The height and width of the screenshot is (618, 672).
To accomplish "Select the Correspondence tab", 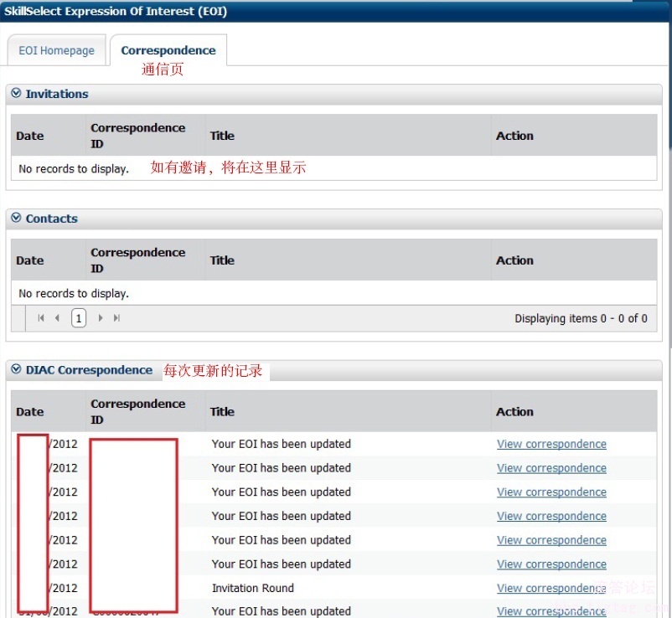I will [x=168, y=50].
